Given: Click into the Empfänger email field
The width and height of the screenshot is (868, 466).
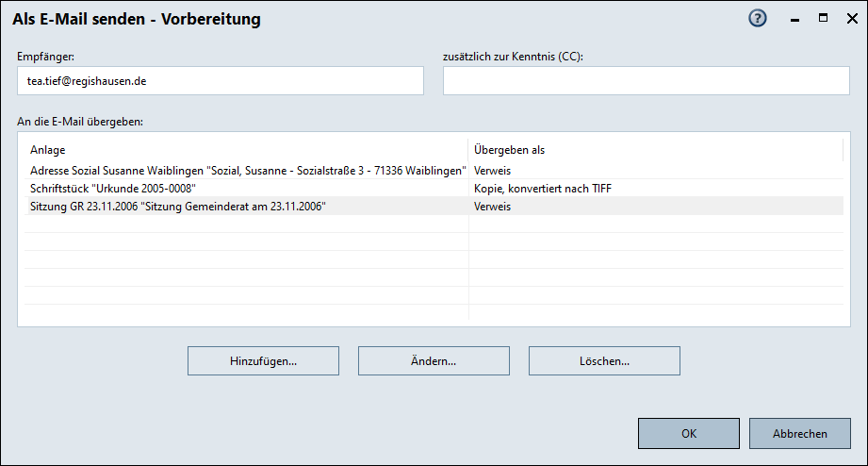Looking at the screenshot, I should (x=220, y=81).
